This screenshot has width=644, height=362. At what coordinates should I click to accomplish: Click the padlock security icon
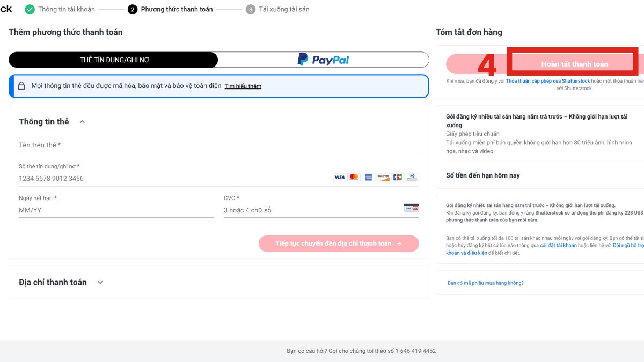pos(21,86)
